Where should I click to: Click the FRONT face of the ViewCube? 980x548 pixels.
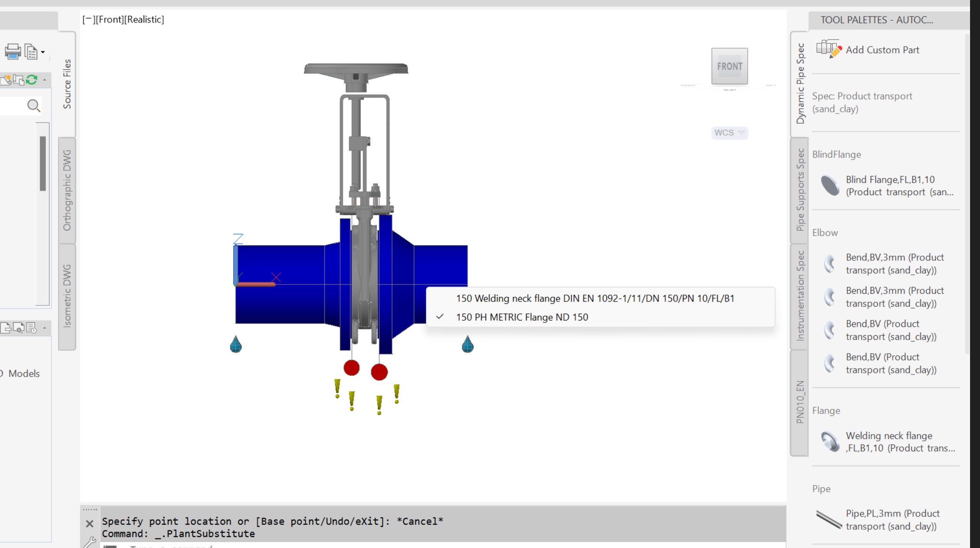point(729,66)
